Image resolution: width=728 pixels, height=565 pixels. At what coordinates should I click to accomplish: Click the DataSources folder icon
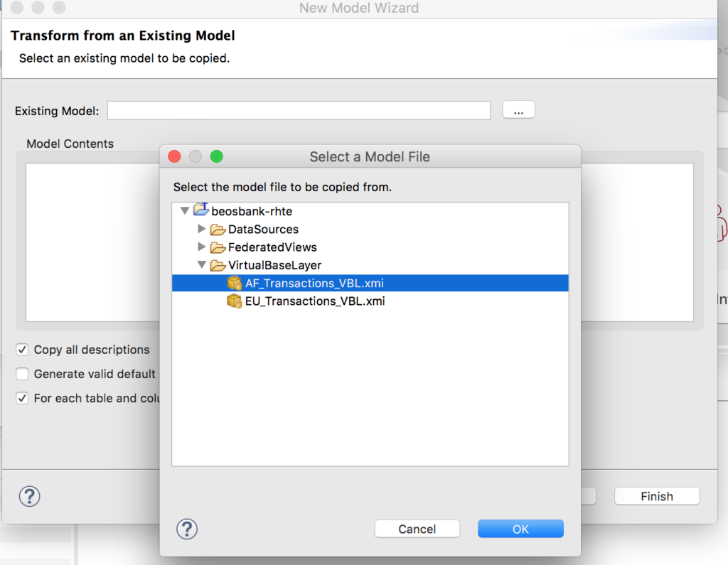click(x=218, y=229)
